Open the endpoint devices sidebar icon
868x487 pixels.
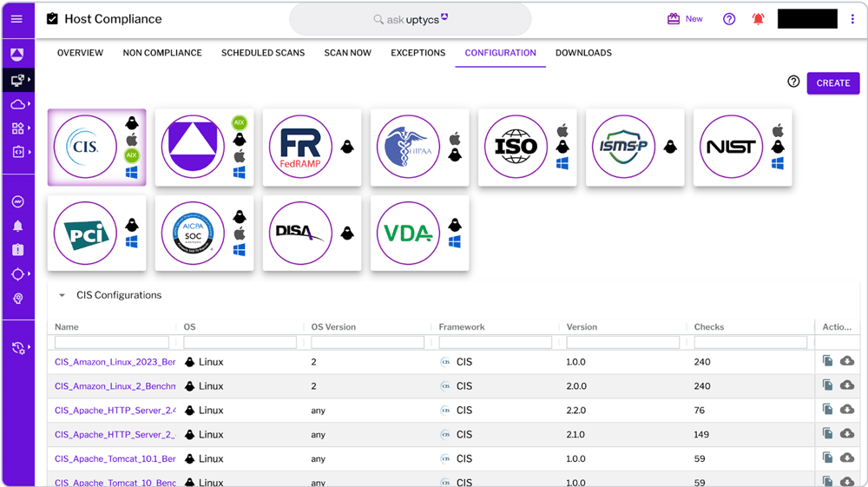point(17,80)
